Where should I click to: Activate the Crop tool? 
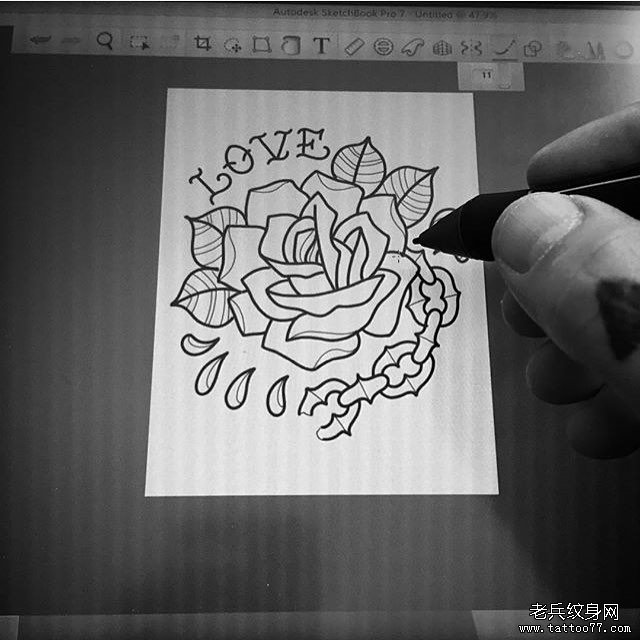[x=202, y=44]
